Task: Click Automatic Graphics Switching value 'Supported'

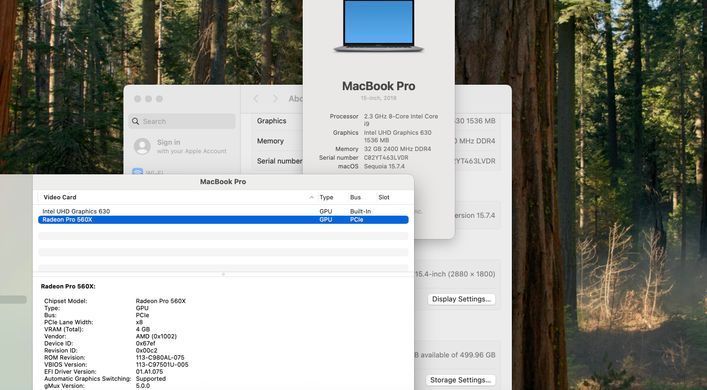Action: 151,379
